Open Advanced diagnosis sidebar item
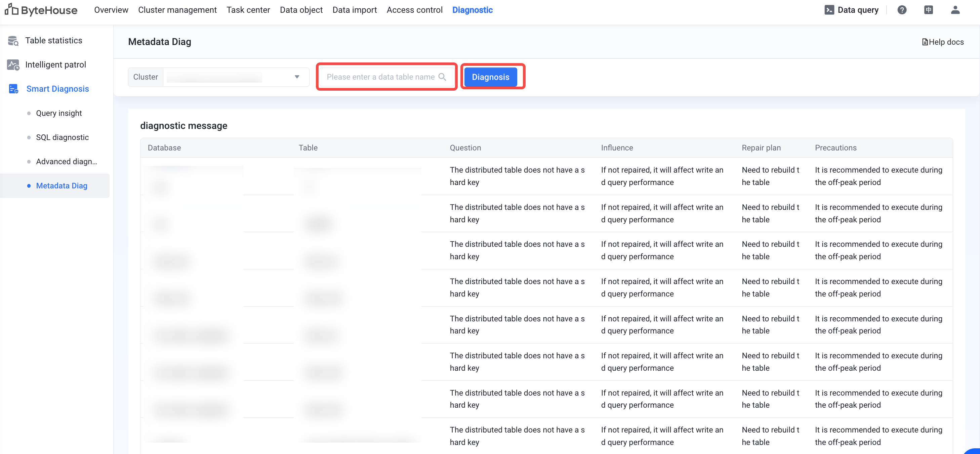 tap(66, 162)
